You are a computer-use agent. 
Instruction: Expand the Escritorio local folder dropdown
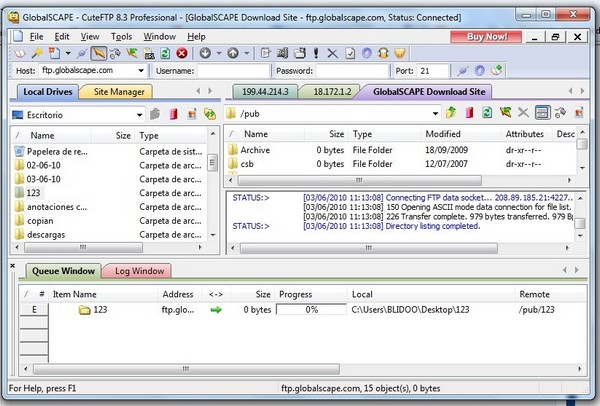(x=139, y=115)
